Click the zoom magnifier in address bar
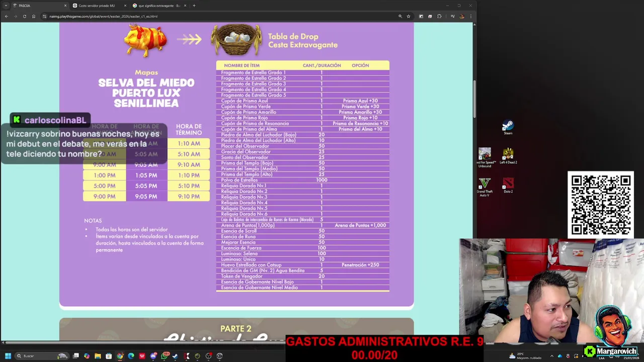The width and height of the screenshot is (644, 362). coord(400,16)
